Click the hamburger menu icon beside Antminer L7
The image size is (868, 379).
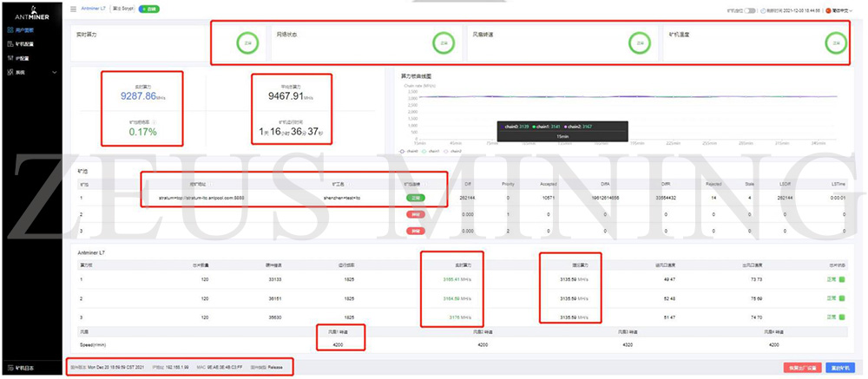click(x=73, y=9)
